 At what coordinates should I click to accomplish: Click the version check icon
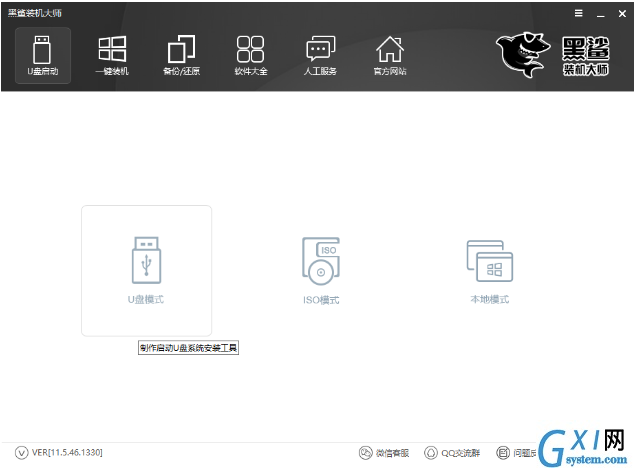pyautogui.click(x=21, y=453)
